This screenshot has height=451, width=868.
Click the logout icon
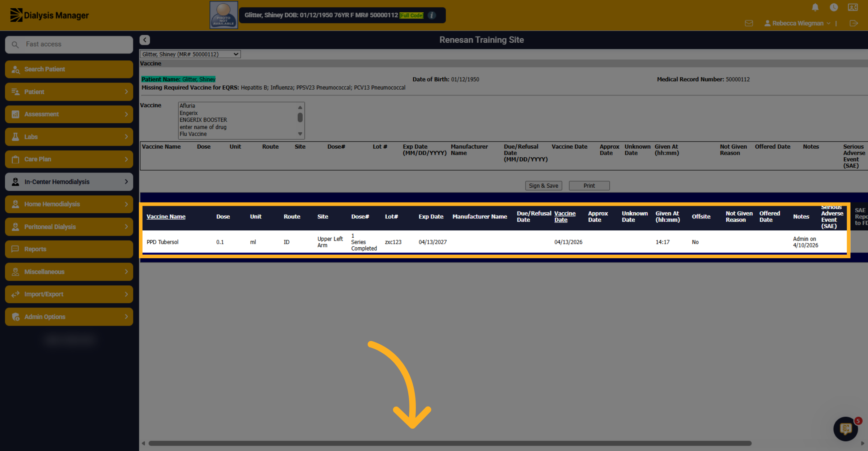pos(854,23)
